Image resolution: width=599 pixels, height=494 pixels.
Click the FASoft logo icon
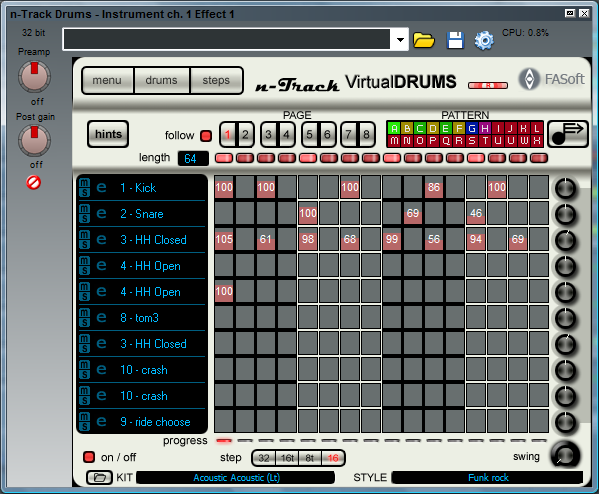(529, 79)
